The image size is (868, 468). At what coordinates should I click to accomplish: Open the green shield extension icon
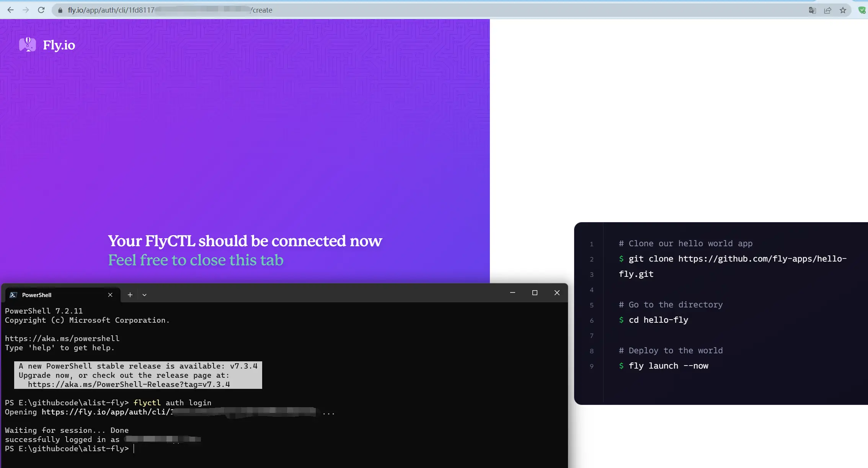(862, 10)
